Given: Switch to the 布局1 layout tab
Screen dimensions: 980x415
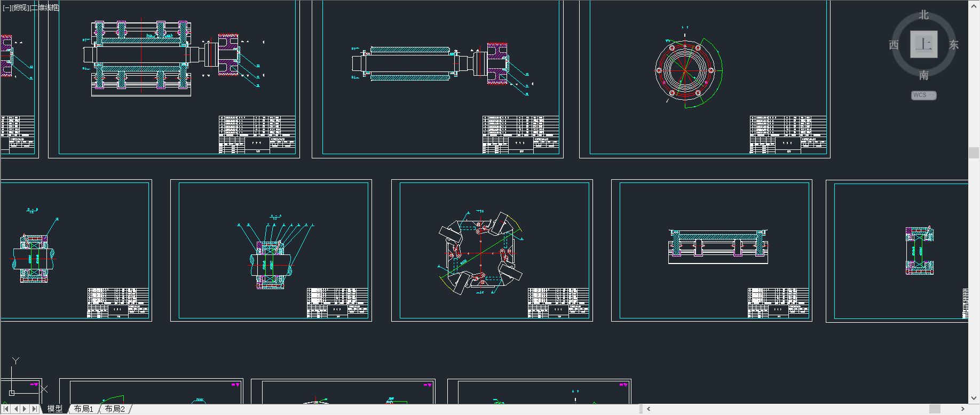Looking at the screenshot, I should [84, 409].
